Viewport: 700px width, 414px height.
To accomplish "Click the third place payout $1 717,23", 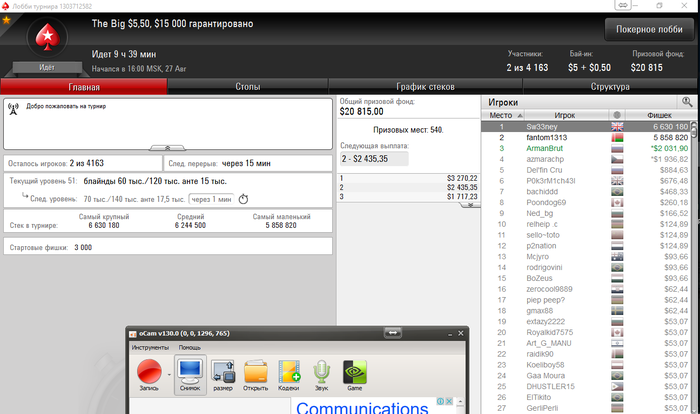I will tap(462, 197).
